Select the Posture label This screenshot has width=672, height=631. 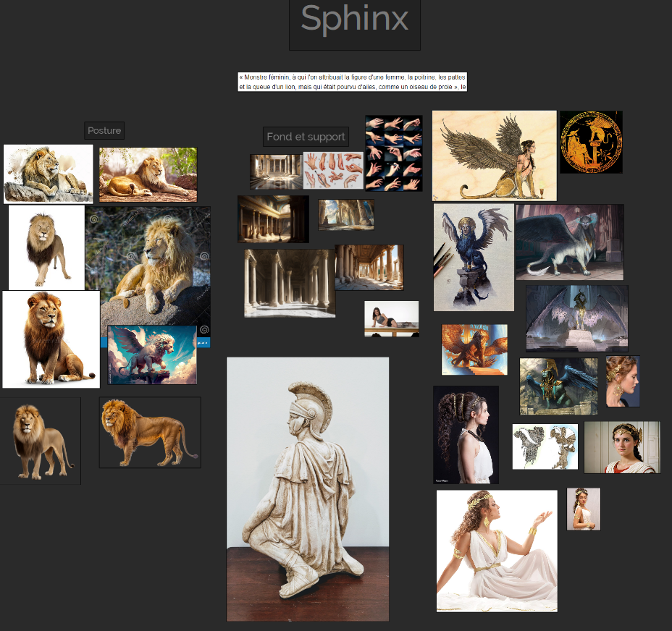point(104,131)
